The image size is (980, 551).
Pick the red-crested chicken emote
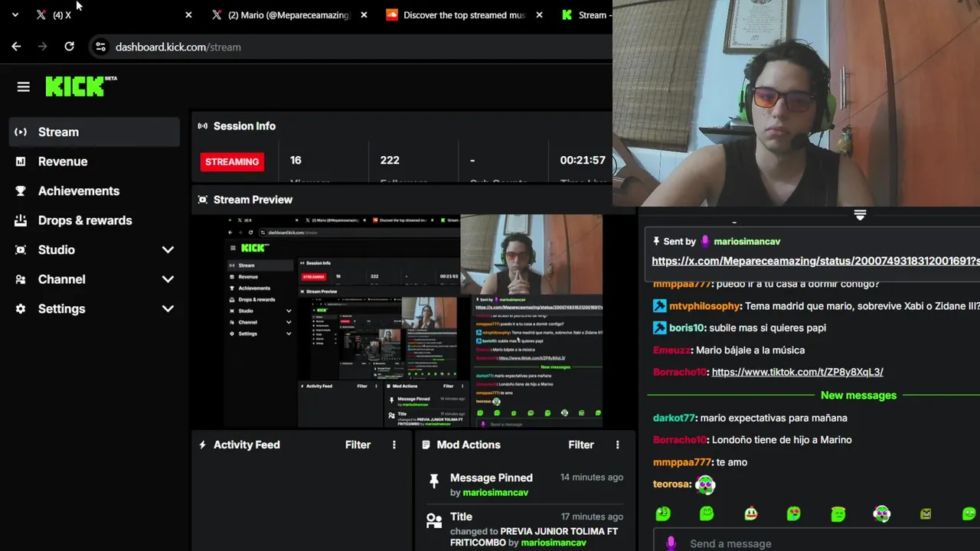pos(750,514)
